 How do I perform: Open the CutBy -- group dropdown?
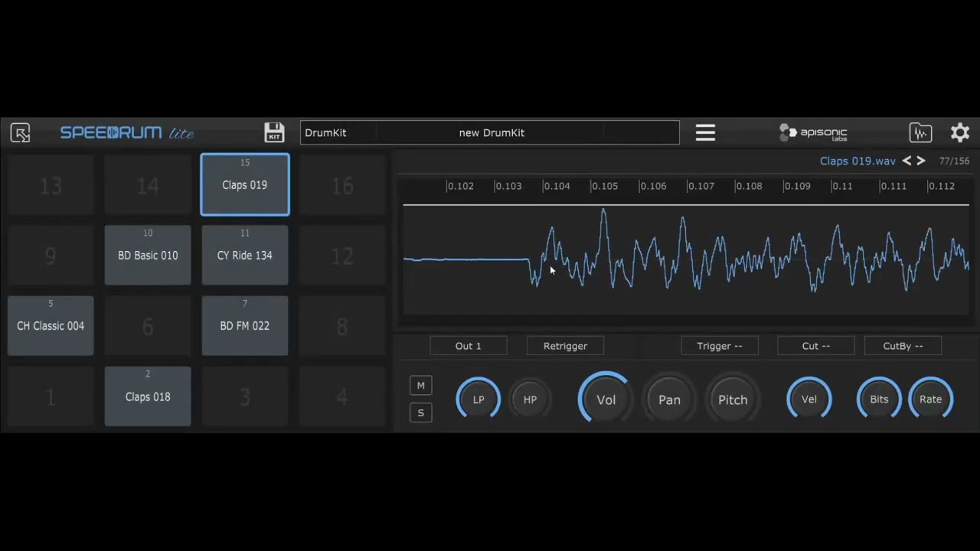[x=903, y=346]
